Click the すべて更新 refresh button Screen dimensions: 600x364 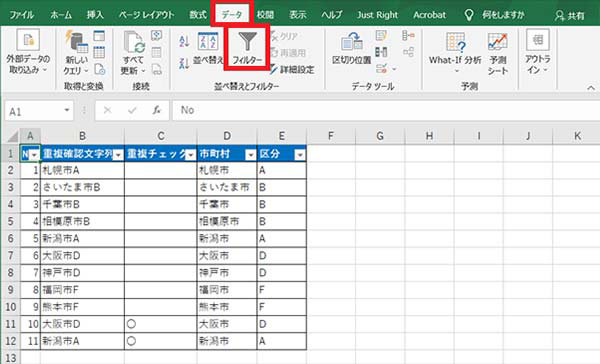(133, 54)
